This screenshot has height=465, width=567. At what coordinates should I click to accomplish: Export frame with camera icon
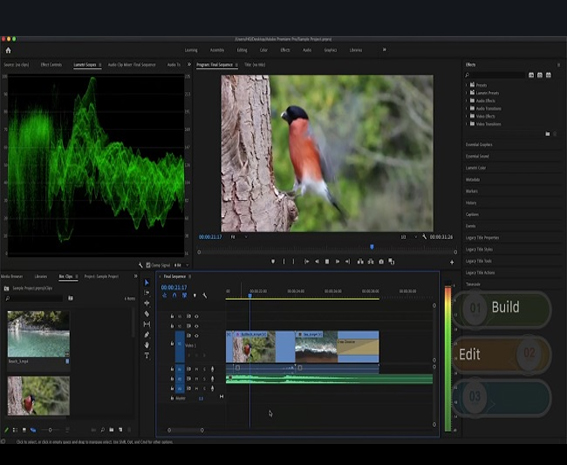[381, 261]
